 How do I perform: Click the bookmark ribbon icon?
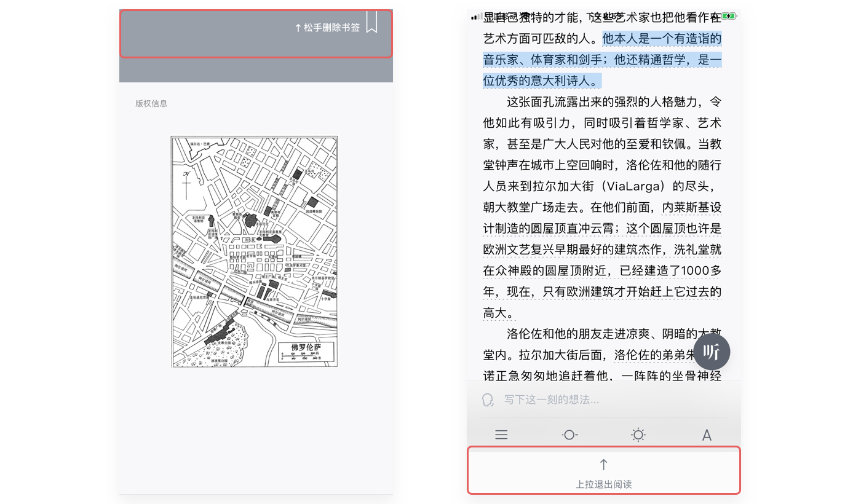click(371, 22)
